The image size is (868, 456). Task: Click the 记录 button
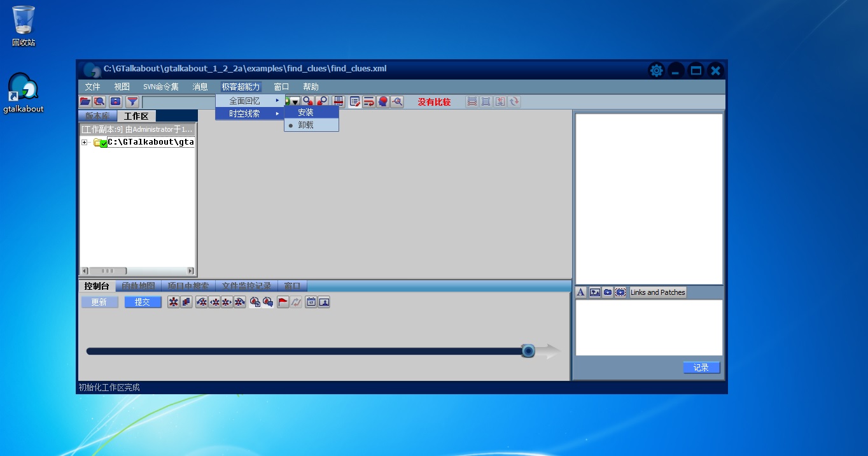point(701,367)
